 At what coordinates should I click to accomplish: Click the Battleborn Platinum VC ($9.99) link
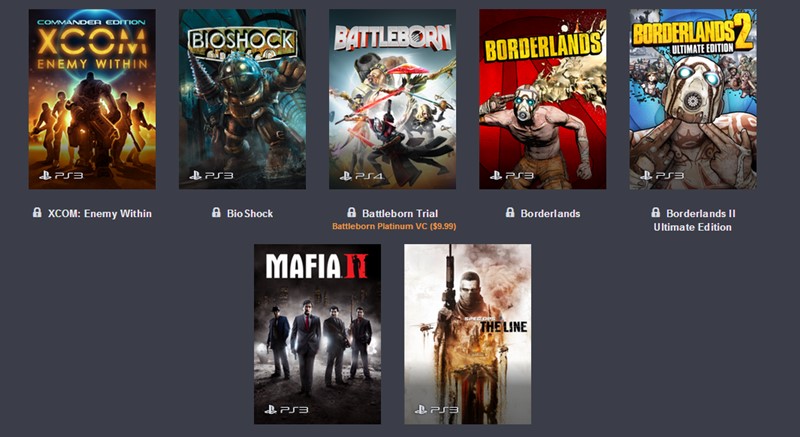click(394, 226)
